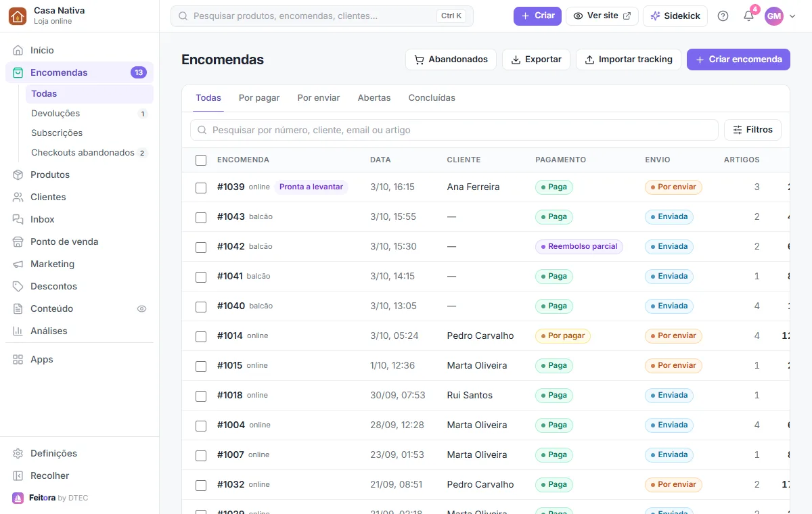Click the purple Criar button in the top bar

pos(537,16)
